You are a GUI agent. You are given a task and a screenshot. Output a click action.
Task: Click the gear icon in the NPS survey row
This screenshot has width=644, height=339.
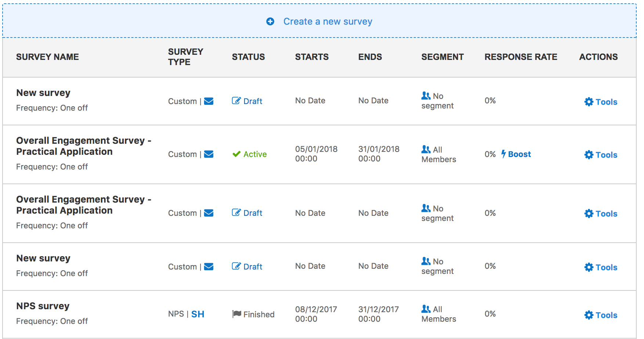(x=589, y=315)
